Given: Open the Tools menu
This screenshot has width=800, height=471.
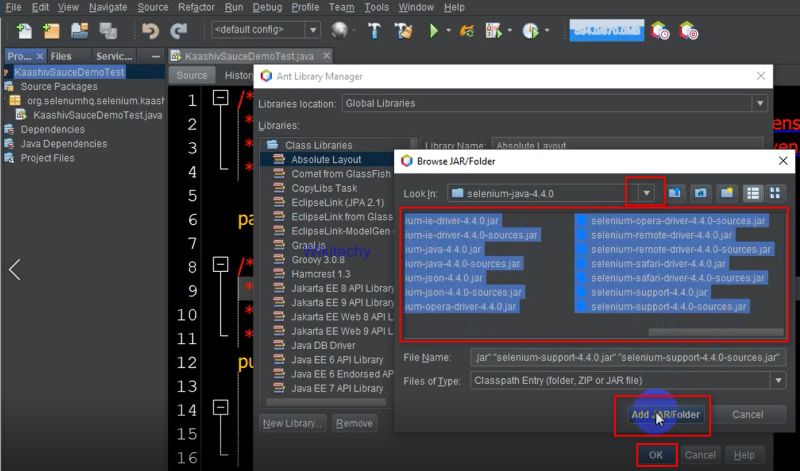Looking at the screenshot, I should pyautogui.click(x=376, y=7).
